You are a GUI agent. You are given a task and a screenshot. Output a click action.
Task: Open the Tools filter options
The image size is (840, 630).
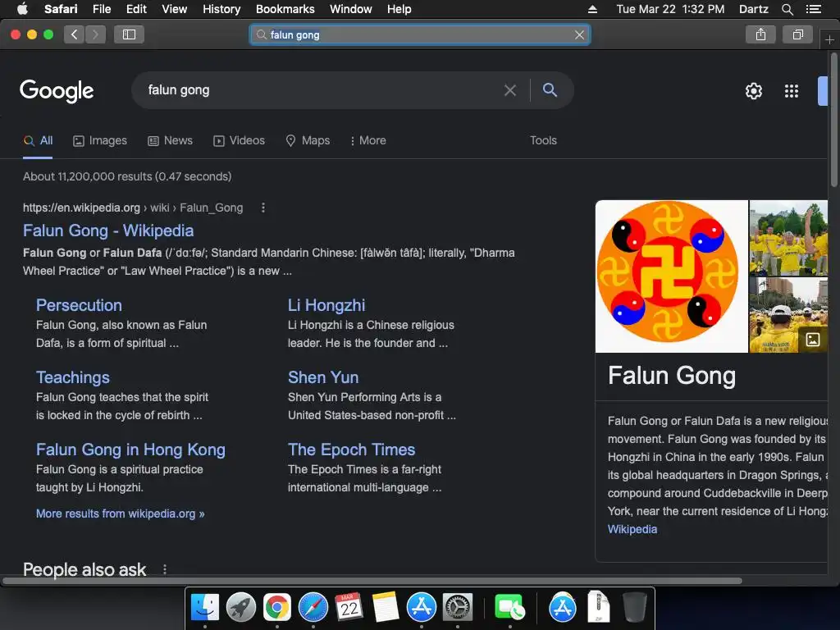click(x=543, y=140)
